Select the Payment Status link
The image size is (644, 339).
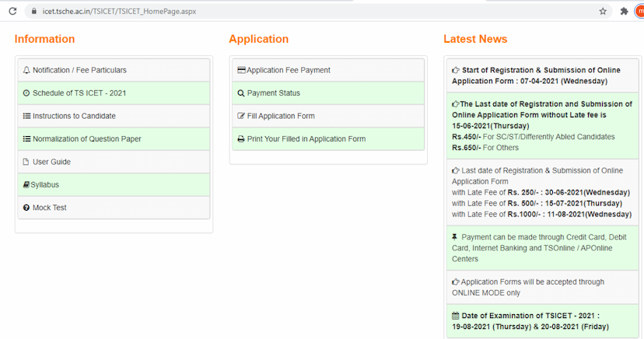273,93
